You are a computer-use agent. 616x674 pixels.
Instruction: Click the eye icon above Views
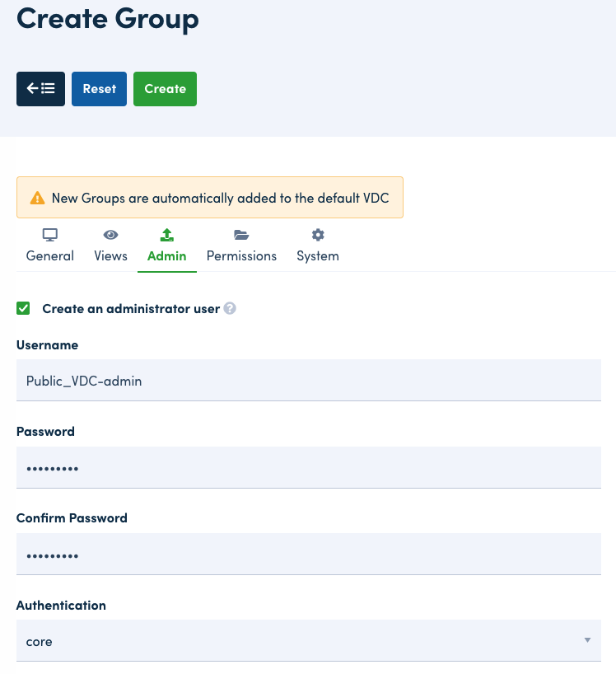click(x=110, y=235)
